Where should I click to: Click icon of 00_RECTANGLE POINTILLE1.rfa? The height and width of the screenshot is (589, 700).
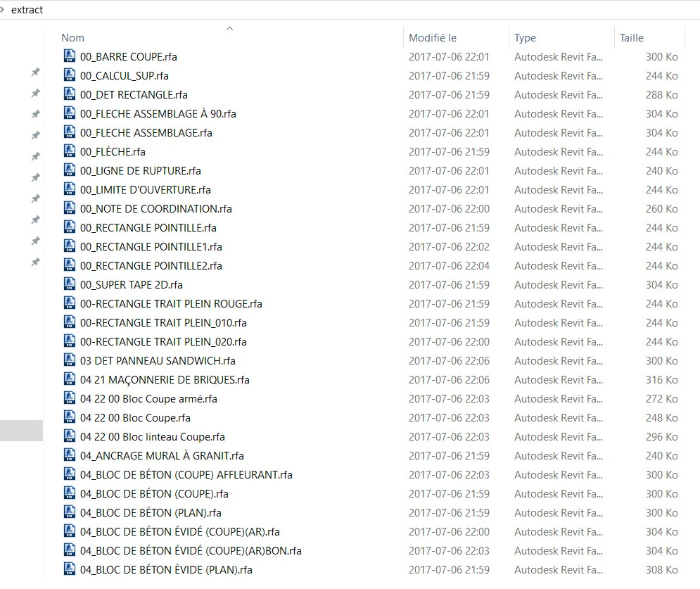(70, 246)
